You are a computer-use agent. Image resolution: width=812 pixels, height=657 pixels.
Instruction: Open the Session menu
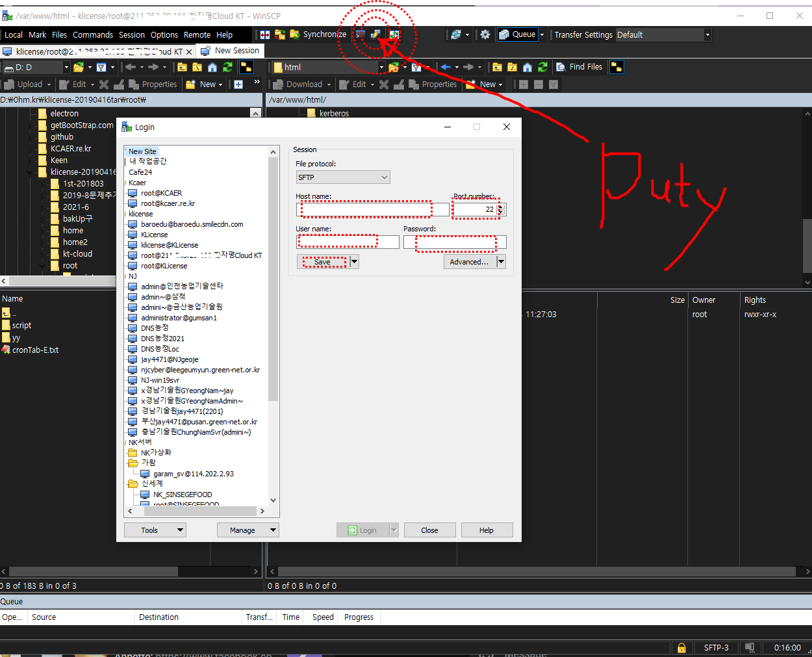click(132, 35)
